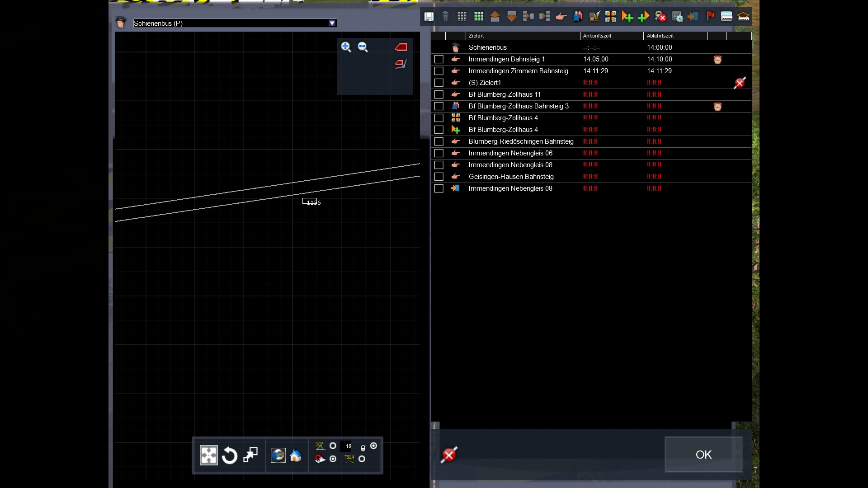
Task: Click the rotate counterclockwise arrow icon
Action: click(x=230, y=455)
